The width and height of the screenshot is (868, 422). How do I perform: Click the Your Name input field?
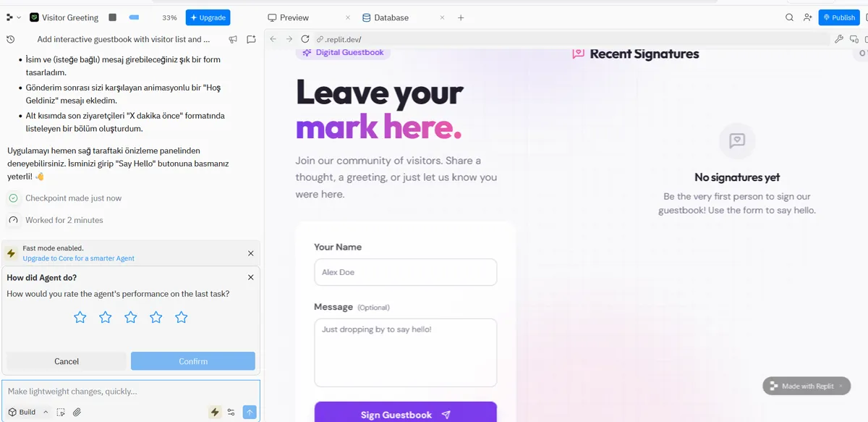pos(406,272)
